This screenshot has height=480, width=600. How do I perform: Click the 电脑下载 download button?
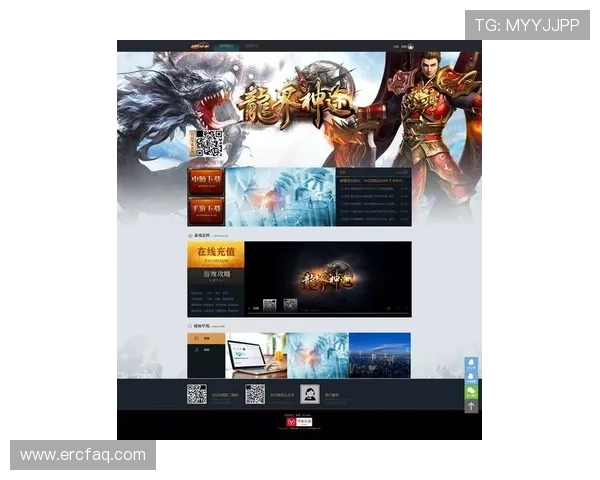[x=206, y=183]
